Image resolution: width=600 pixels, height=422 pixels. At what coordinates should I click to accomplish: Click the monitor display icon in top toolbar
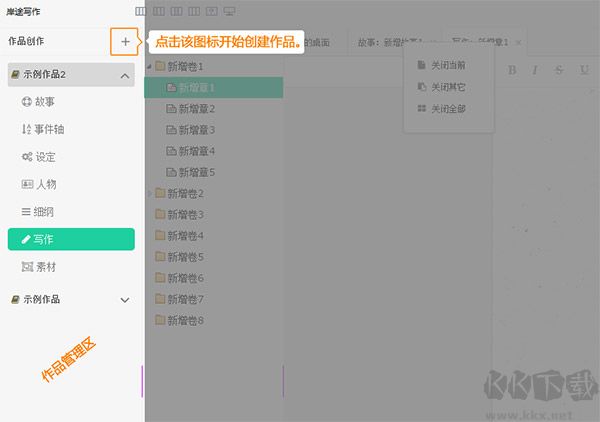[229, 11]
